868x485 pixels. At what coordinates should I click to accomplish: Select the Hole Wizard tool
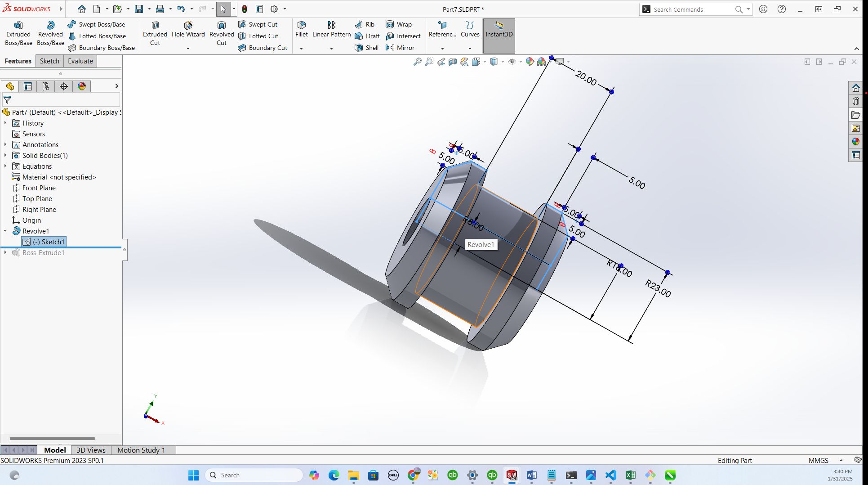click(188, 30)
